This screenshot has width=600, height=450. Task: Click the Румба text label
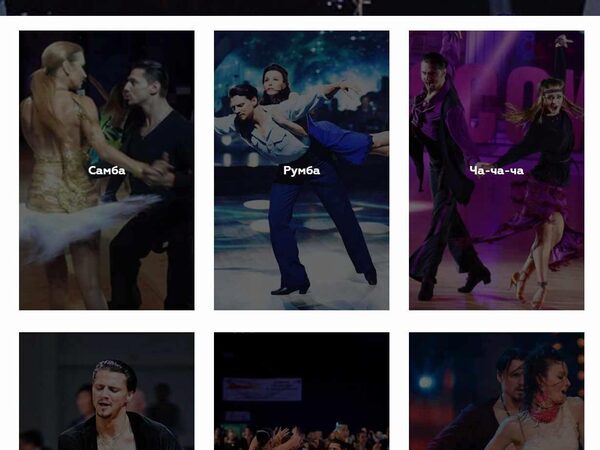point(302,170)
